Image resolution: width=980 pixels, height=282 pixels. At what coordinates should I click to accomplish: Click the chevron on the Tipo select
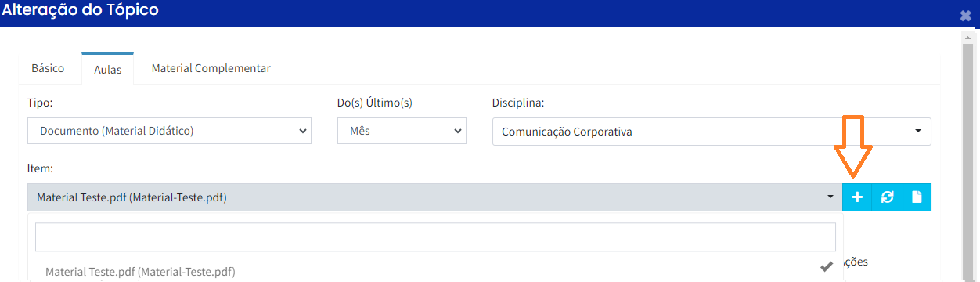pos(303,132)
